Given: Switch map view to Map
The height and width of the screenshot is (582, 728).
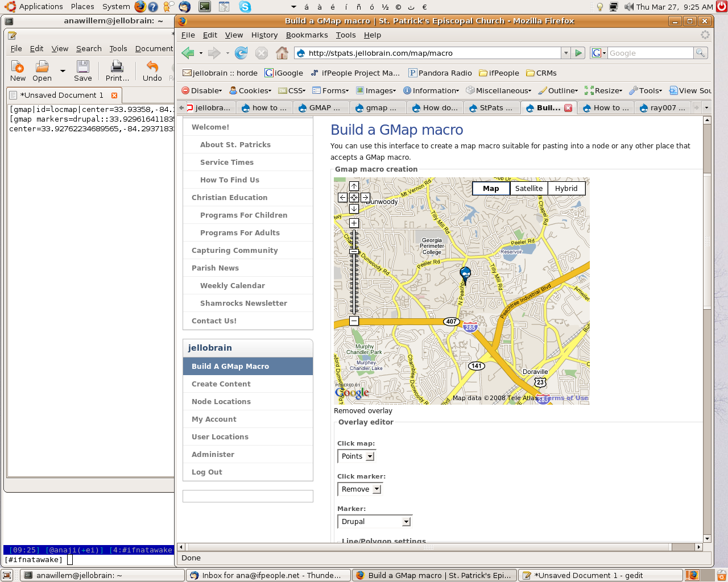Looking at the screenshot, I should pyautogui.click(x=491, y=189).
